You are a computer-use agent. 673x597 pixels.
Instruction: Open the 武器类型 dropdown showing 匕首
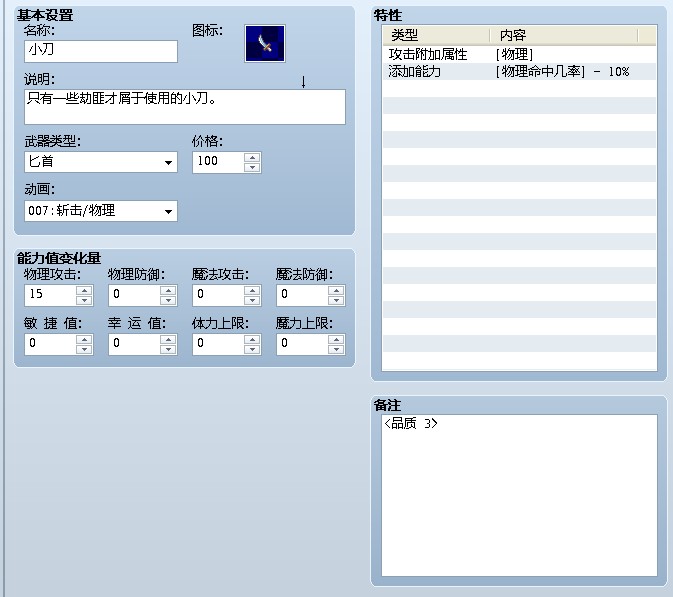(x=101, y=162)
